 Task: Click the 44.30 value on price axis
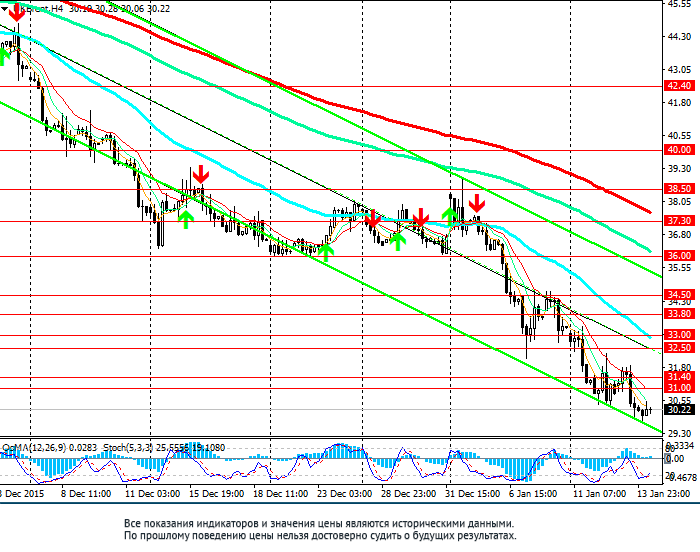pos(679,37)
